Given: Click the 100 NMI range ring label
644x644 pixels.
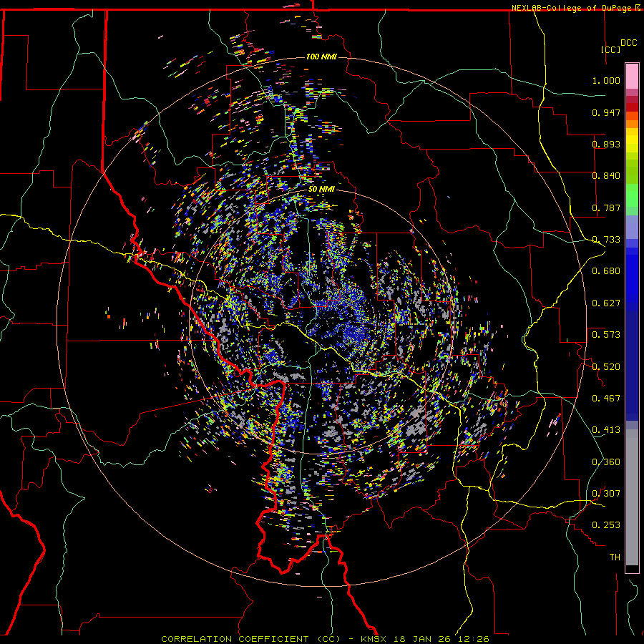Looking at the screenshot, I should click(321, 57).
